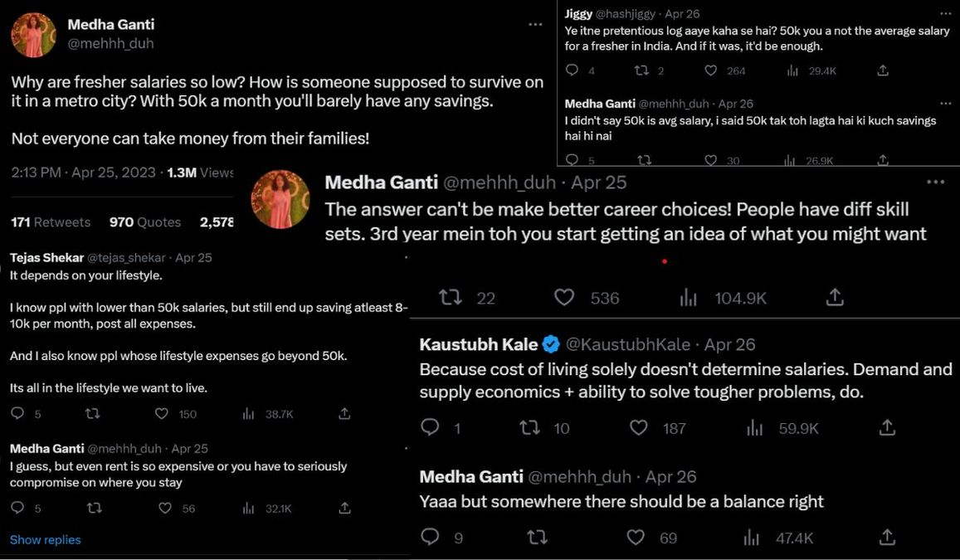Screen dimensions: 960x560
Task: Reply to Kaustubh Kale's tweet
Action: coord(431,427)
